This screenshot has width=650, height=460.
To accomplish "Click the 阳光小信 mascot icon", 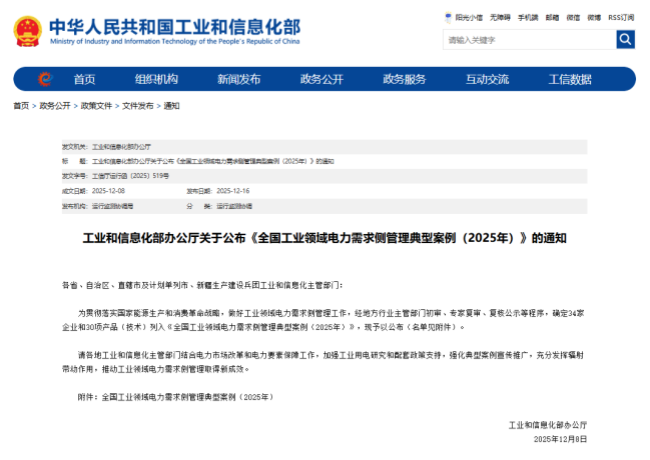I will [448, 17].
